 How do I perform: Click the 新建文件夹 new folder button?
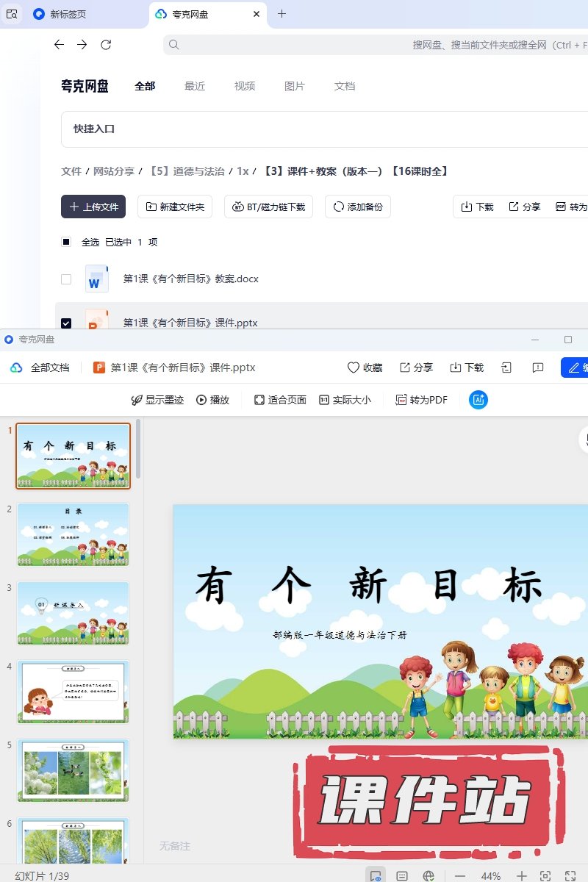175,207
